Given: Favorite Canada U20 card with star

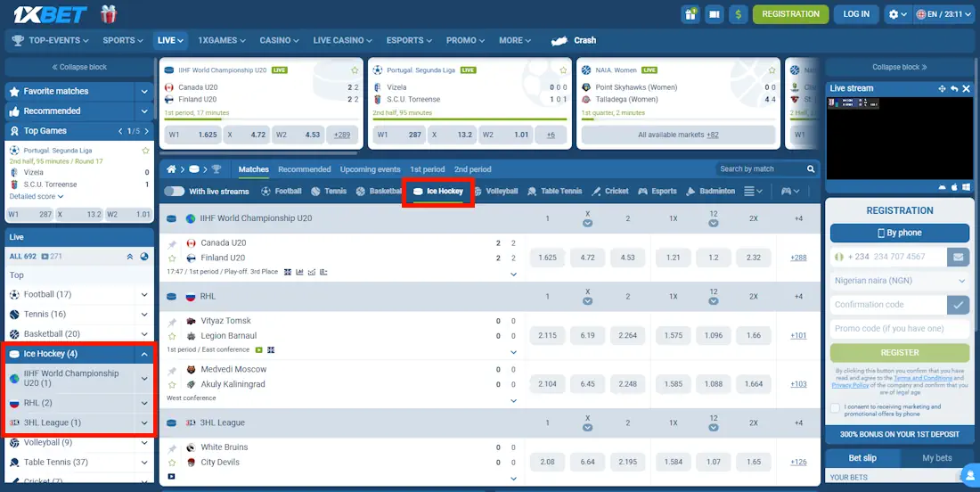Looking at the screenshot, I should pos(355,70).
